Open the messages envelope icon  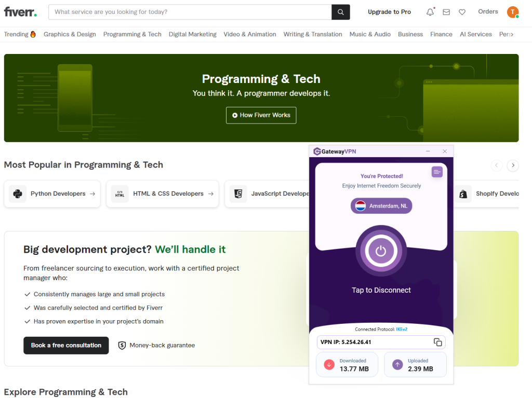click(446, 12)
